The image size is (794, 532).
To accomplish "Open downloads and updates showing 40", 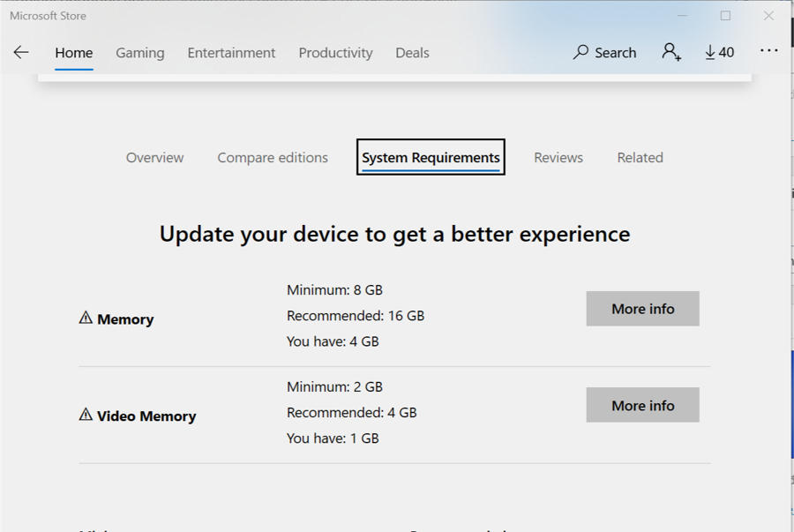I will pyautogui.click(x=719, y=53).
